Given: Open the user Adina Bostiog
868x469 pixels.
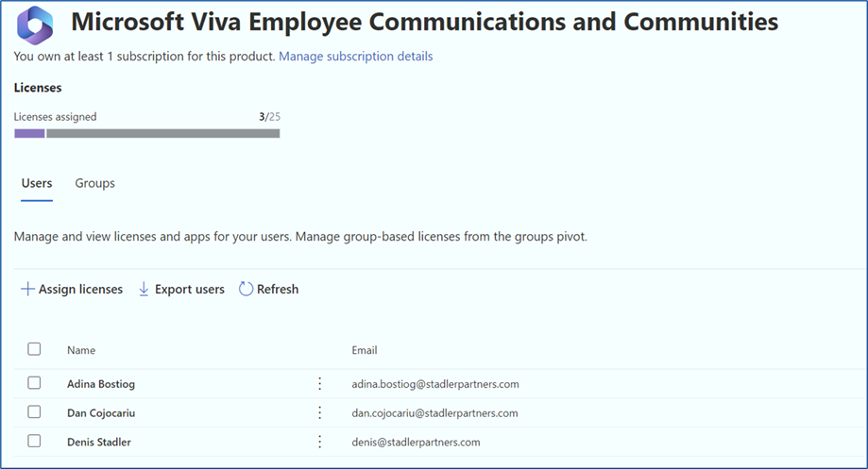Looking at the screenshot, I should click(x=101, y=384).
